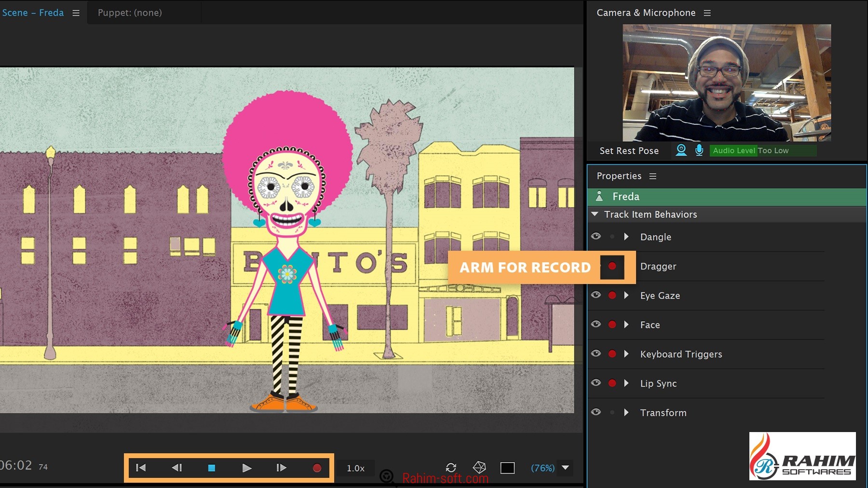The height and width of the screenshot is (488, 868).
Task: Step back one frame
Action: pos(176,468)
